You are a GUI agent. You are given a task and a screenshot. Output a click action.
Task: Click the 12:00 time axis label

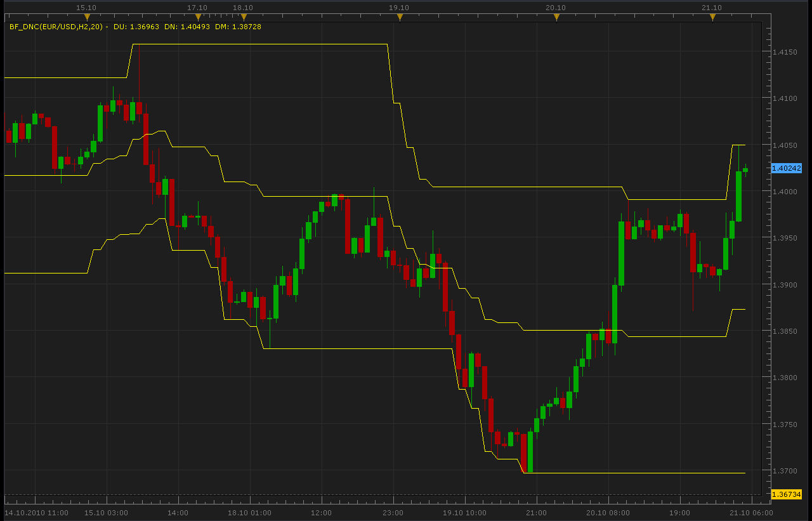pos(322,513)
